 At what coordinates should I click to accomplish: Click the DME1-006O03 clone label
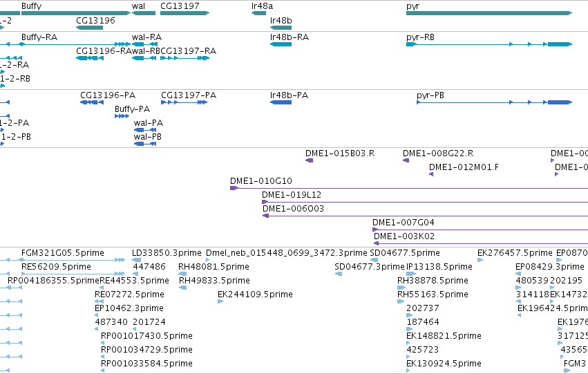pos(293,209)
